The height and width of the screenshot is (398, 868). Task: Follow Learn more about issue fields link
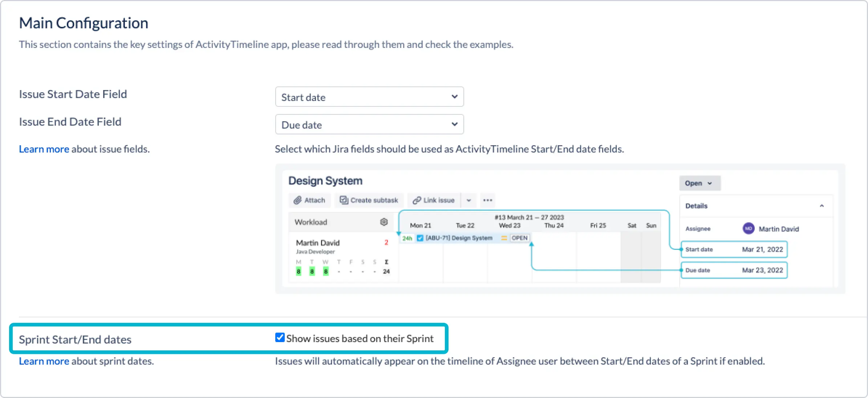pos(44,149)
